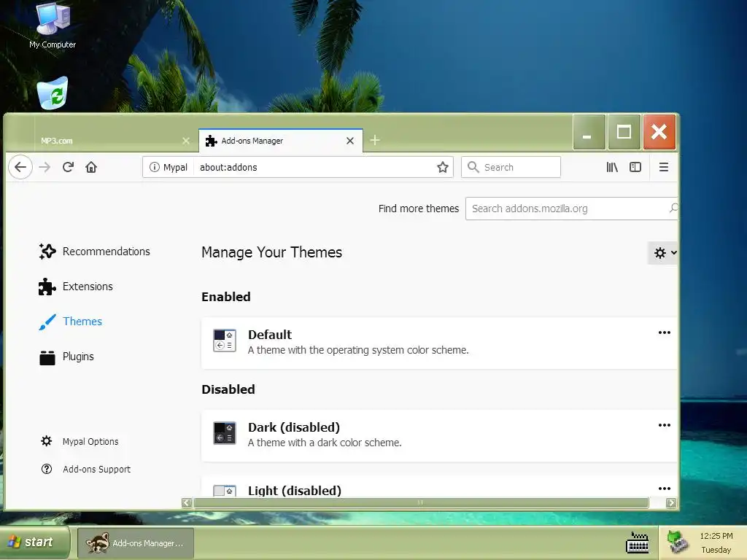747x560 pixels.
Task: Open more options for Default theme
Action: pyautogui.click(x=664, y=332)
